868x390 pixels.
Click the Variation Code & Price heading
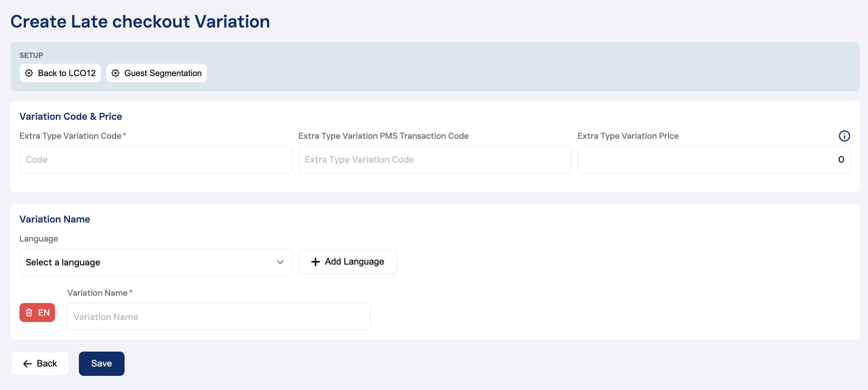(71, 117)
